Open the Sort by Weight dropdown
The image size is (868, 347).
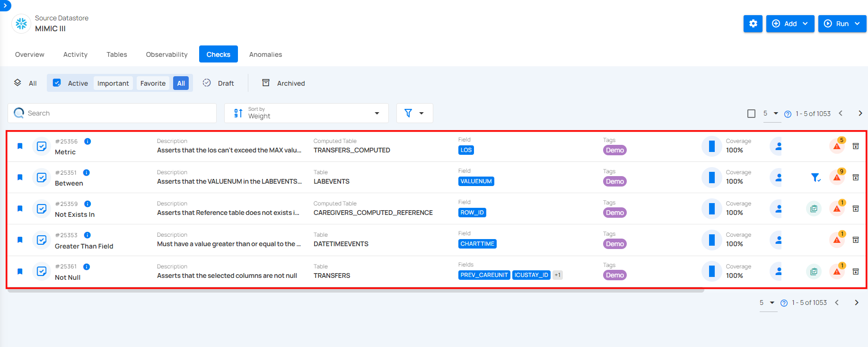click(x=307, y=113)
